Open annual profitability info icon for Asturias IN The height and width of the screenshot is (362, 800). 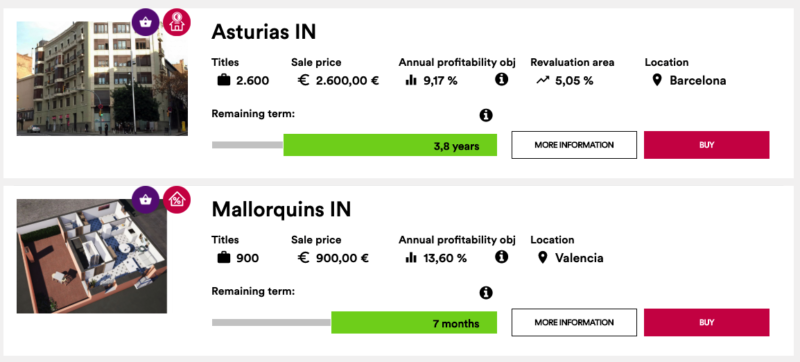tap(502, 79)
